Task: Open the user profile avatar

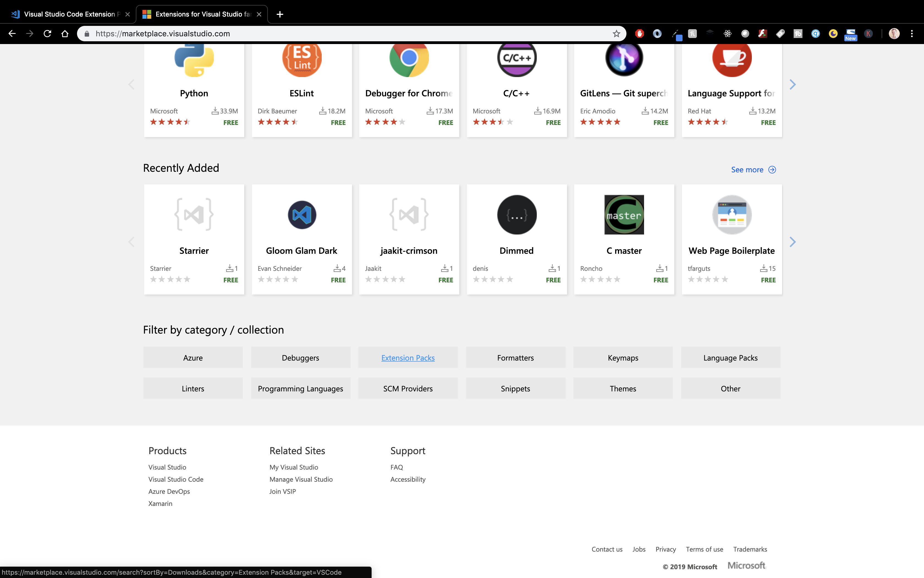Action: pos(894,34)
